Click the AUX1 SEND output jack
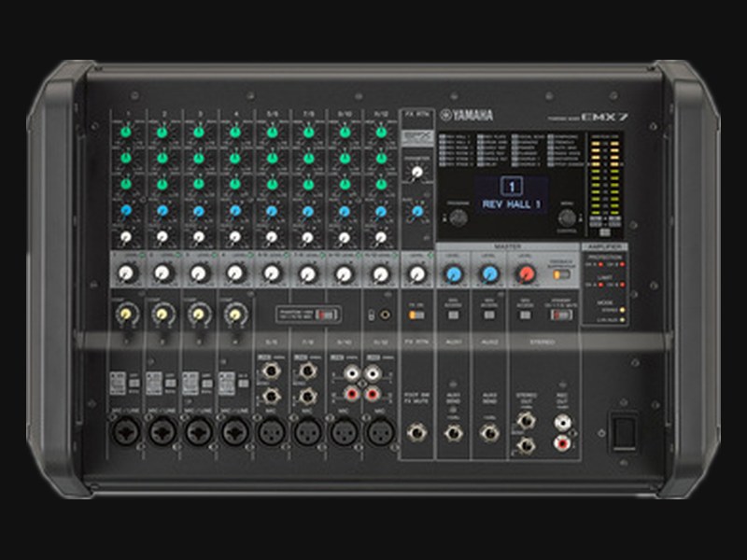The width and height of the screenshot is (747, 560). [x=453, y=433]
